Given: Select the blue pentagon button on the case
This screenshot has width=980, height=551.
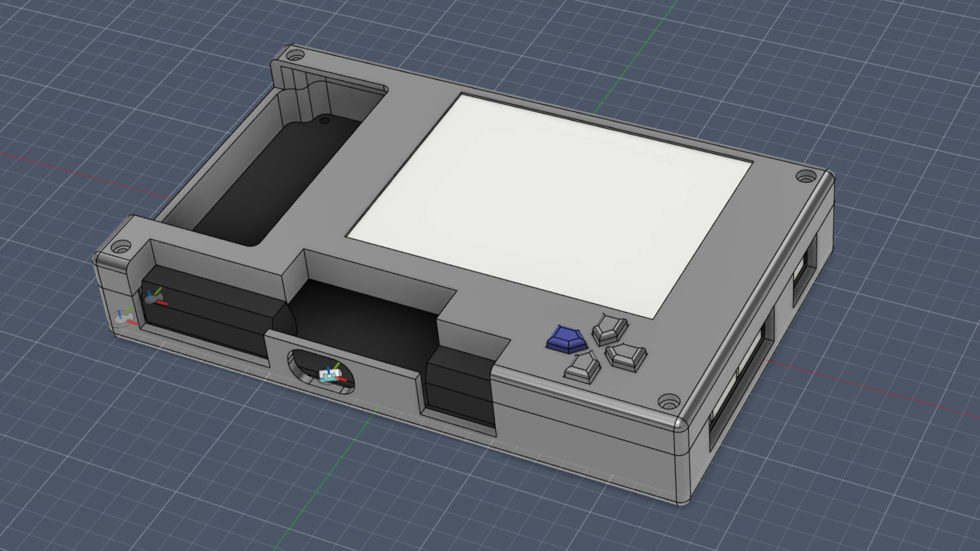Looking at the screenshot, I should [567, 339].
